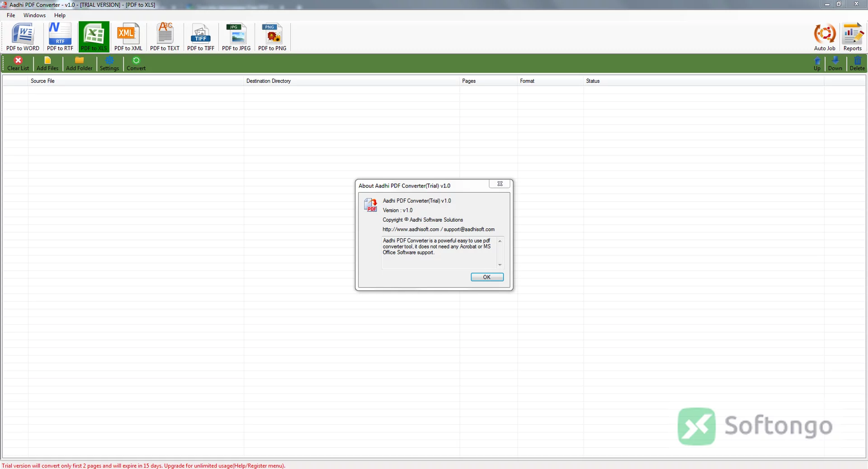868x469 pixels.
Task: Select the PDF to XML converter
Action: pyautogui.click(x=128, y=37)
